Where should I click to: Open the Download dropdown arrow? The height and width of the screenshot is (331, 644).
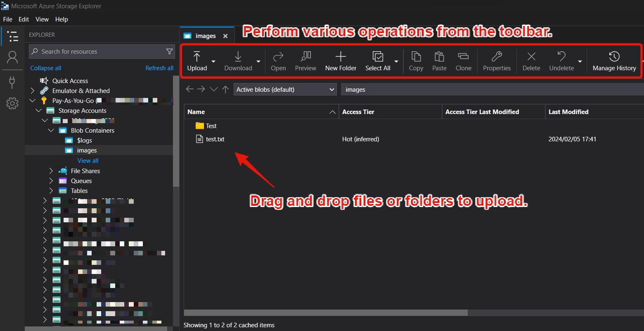[x=258, y=61]
